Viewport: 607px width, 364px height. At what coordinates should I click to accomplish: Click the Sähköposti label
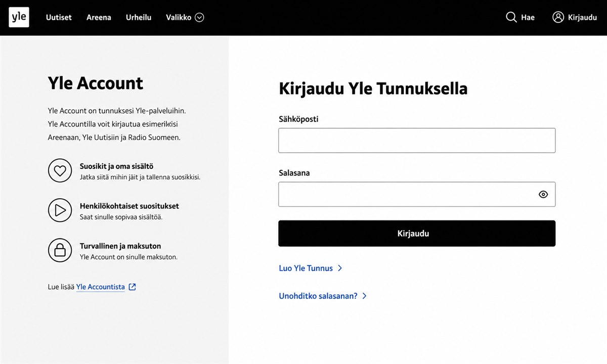(x=298, y=119)
